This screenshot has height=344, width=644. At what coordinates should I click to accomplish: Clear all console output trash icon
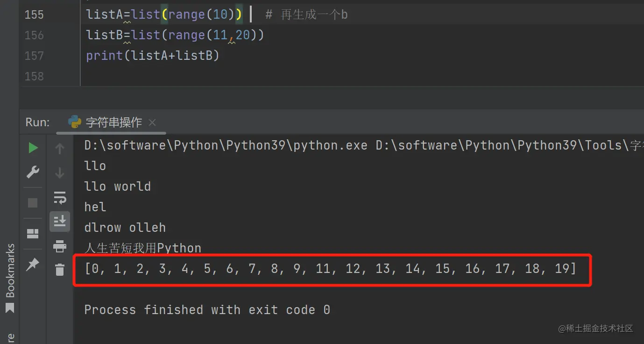pos(60,270)
